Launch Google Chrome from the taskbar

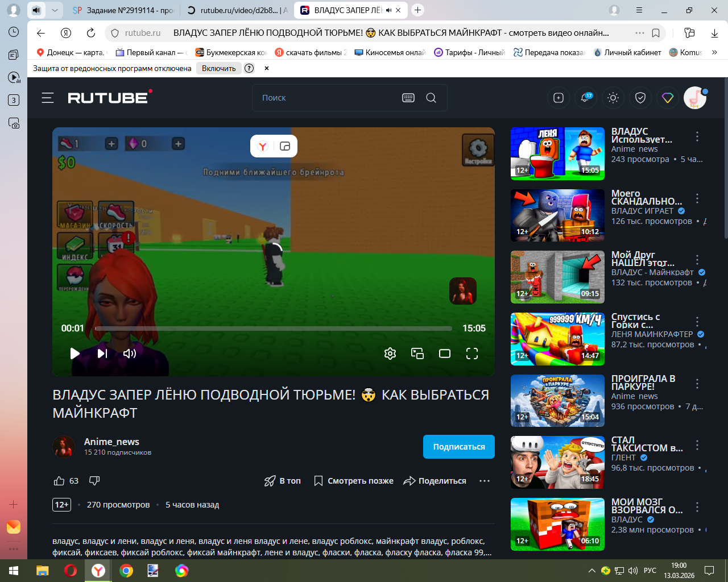click(126, 571)
